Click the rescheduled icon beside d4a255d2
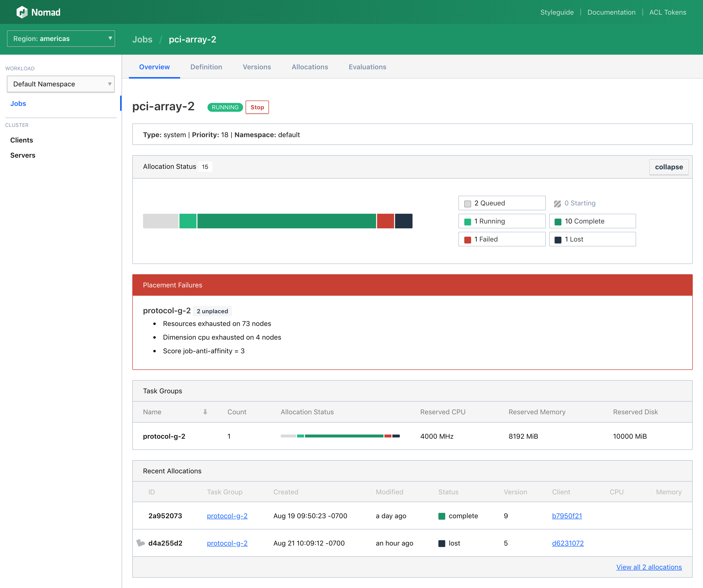The width and height of the screenshot is (703, 588). (x=141, y=543)
